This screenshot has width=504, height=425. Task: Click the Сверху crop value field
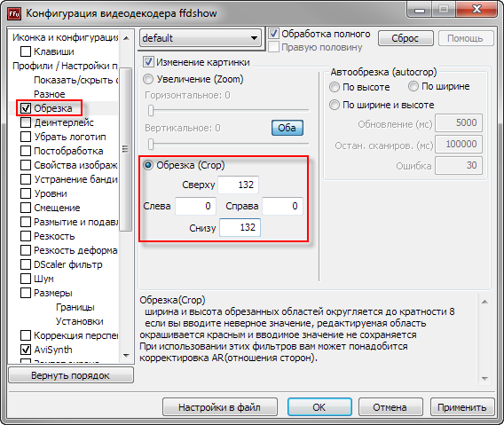tap(238, 185)
